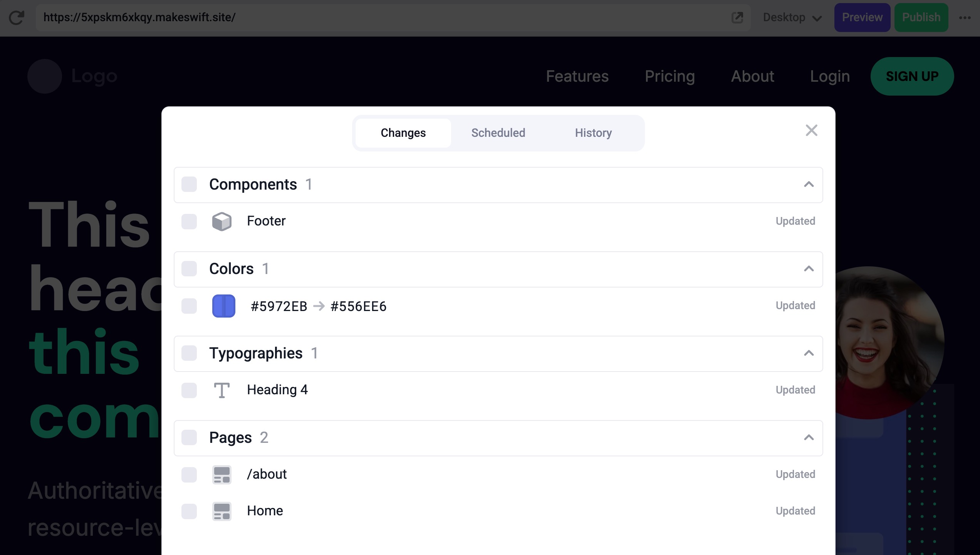The height and width of the screenshot is (555, 980).
Task: Open the three-dot more options menu
Action: pos(965,18)
